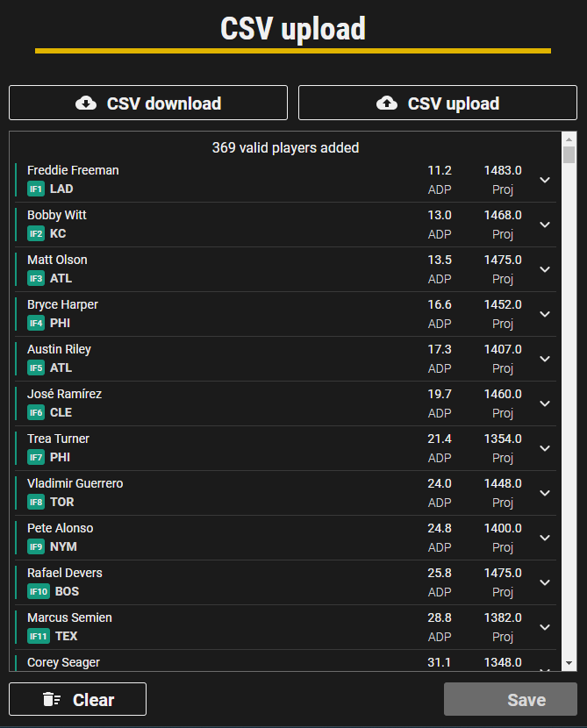Image resolution: width=587 pixels, height=728 pixels.
Task: Click Austin Riley's 17.3 ADP value
Action: click(x=440, y=349)
